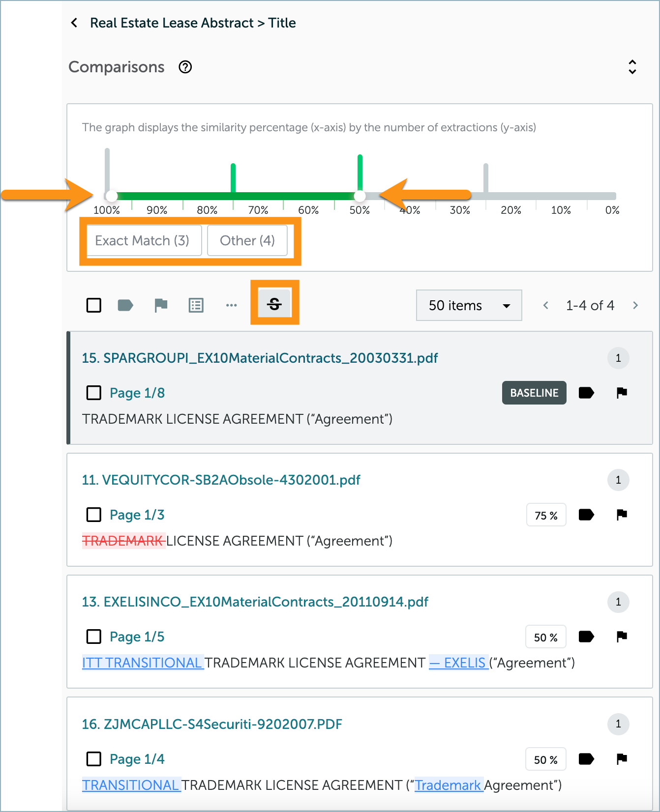660x812 pixels.
Task: Check the Page 1/8 checkbox
Action: point(94,393)
